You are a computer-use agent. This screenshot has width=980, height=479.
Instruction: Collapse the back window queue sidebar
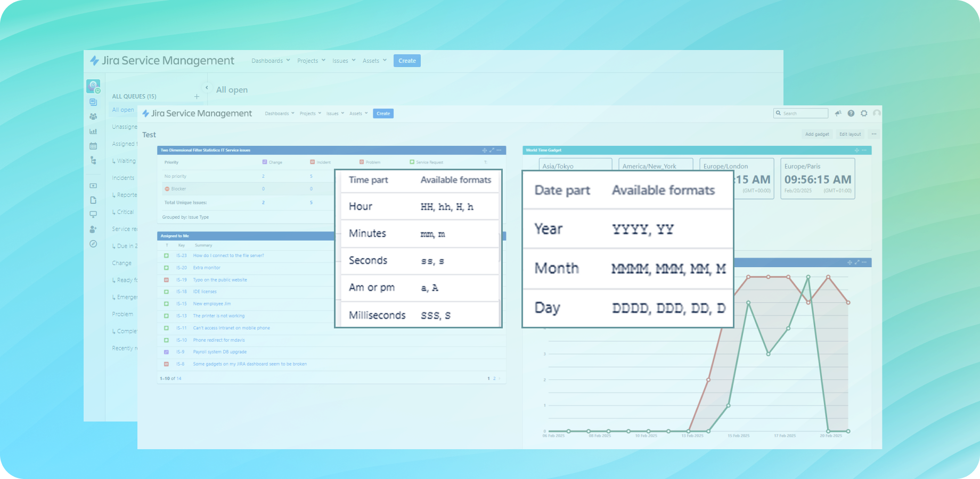pyautogui.click(x=207, y=88)
